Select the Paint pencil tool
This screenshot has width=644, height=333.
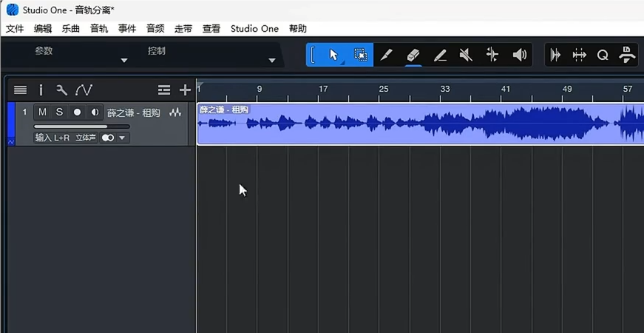(x=440, y=55)
